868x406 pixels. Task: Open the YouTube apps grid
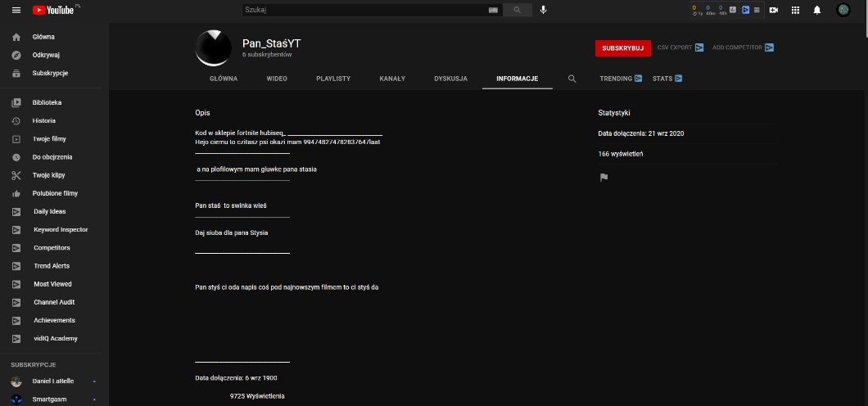[795, 10]
